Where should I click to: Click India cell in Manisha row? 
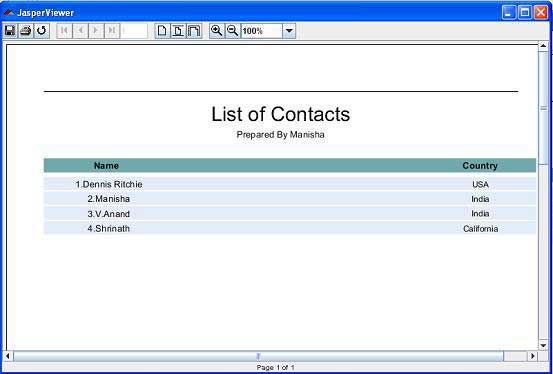[x=480, y=199]
